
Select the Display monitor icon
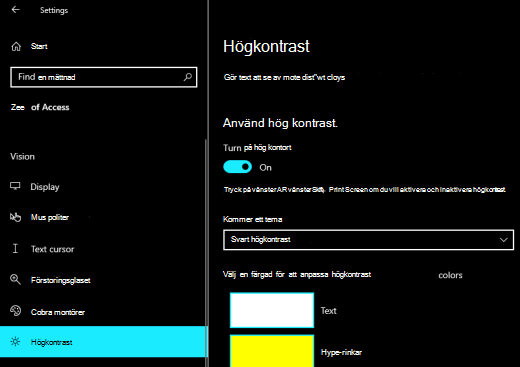click(15, 186)
